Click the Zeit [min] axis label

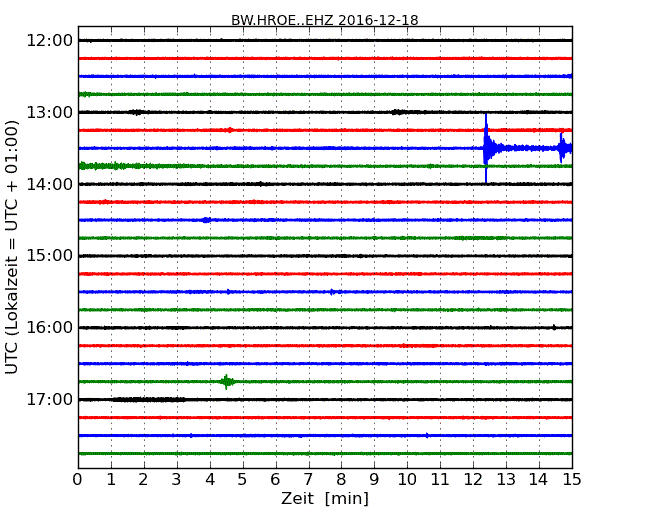(x=325, y=499)
